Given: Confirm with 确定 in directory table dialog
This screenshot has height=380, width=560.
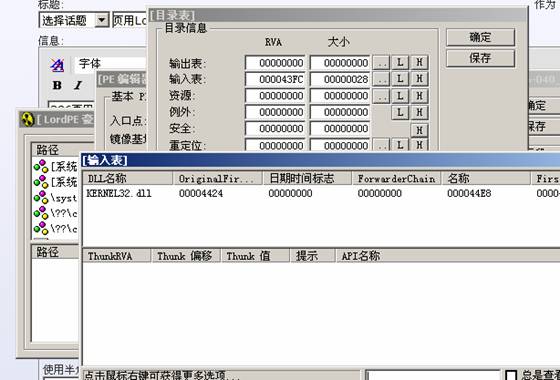Looking at the screenshot, I should click(x=480, y=37).
